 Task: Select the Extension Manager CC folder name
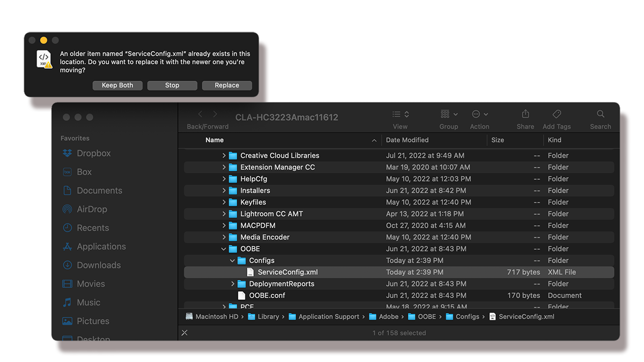(x=277, y=168)
